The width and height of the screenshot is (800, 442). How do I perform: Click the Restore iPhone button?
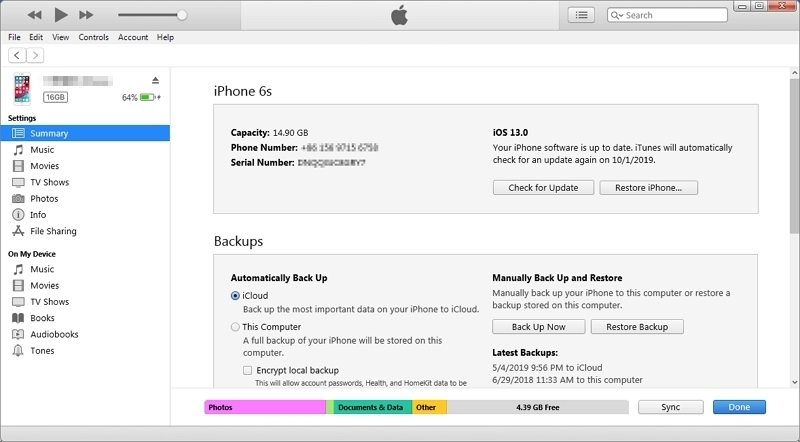[x=648, y=188]
